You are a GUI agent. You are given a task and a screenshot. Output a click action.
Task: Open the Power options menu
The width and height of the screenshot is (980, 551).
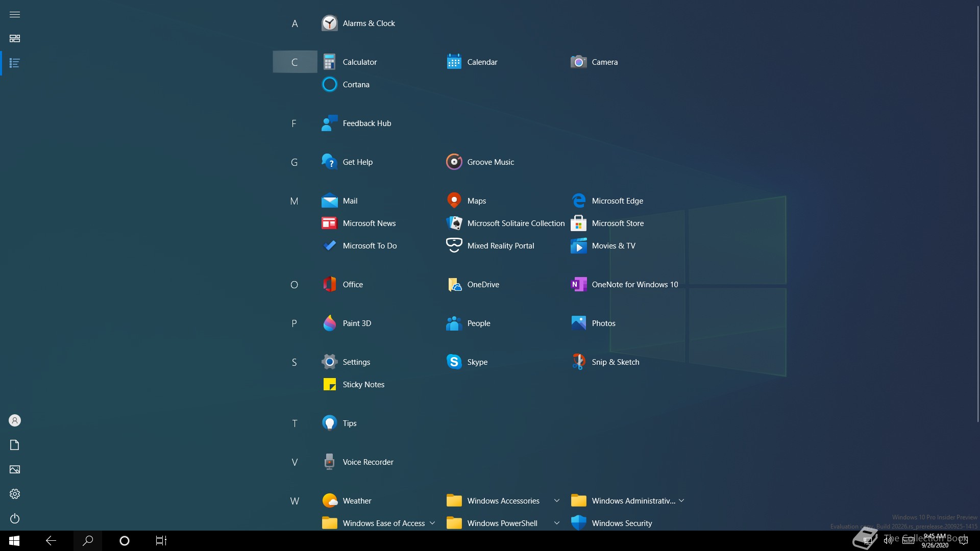[15, 518]
